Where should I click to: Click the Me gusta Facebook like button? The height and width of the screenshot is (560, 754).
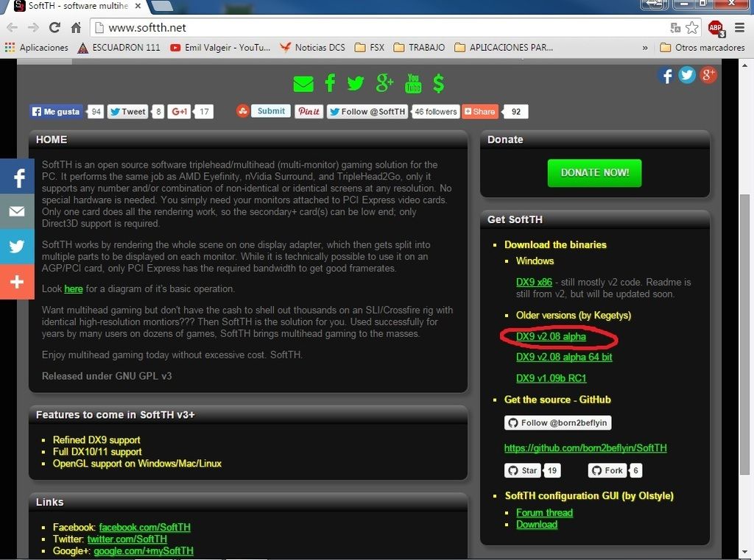[x=56, y=112]
